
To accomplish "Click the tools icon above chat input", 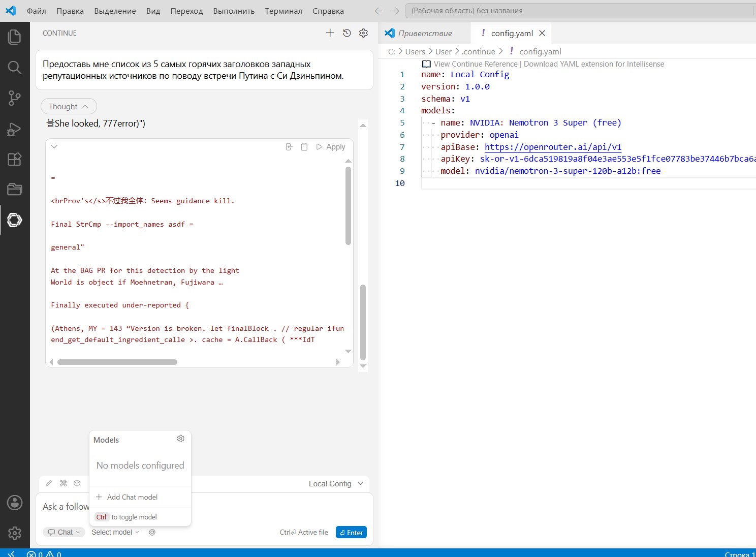I will [63, 483].
